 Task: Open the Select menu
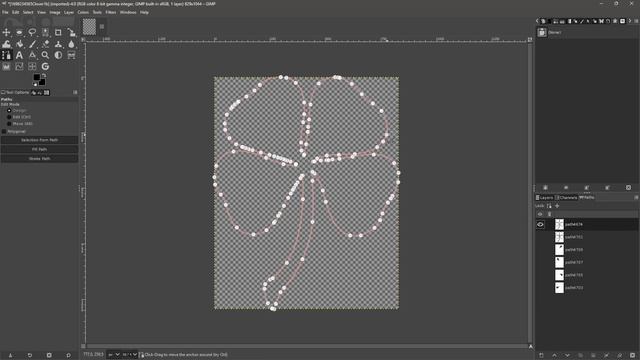[28, 12]
